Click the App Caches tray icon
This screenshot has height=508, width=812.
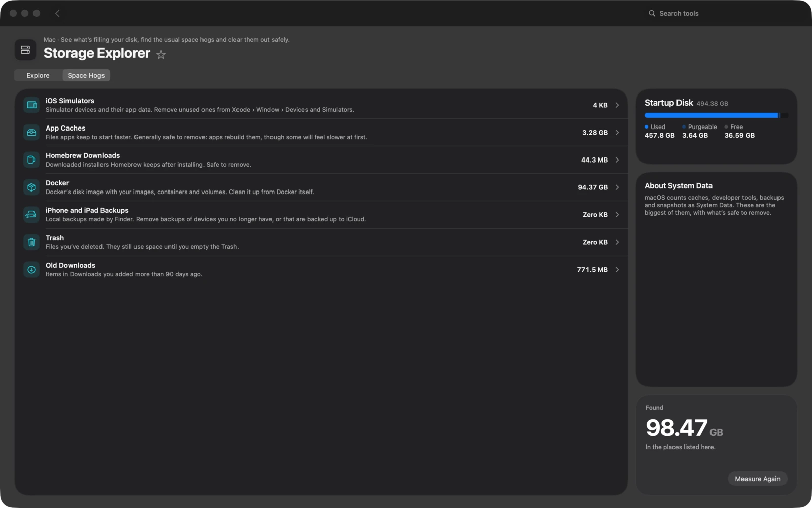[x=31, y=133]
